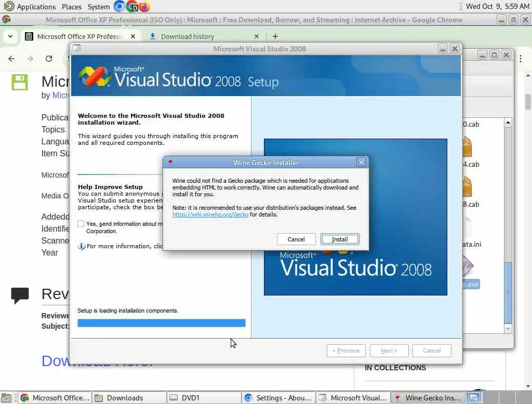Reload the Chrome page

click(x=49, y=59)
